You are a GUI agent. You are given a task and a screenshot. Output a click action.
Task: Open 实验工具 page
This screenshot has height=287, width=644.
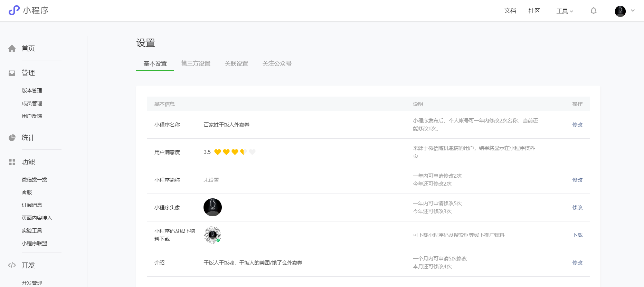pos(32,230)
